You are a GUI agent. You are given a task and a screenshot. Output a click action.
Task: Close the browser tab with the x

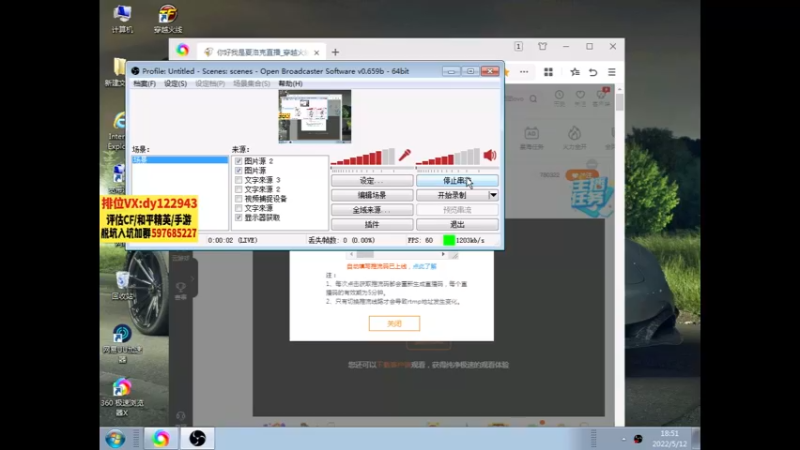tap(316, 53)
